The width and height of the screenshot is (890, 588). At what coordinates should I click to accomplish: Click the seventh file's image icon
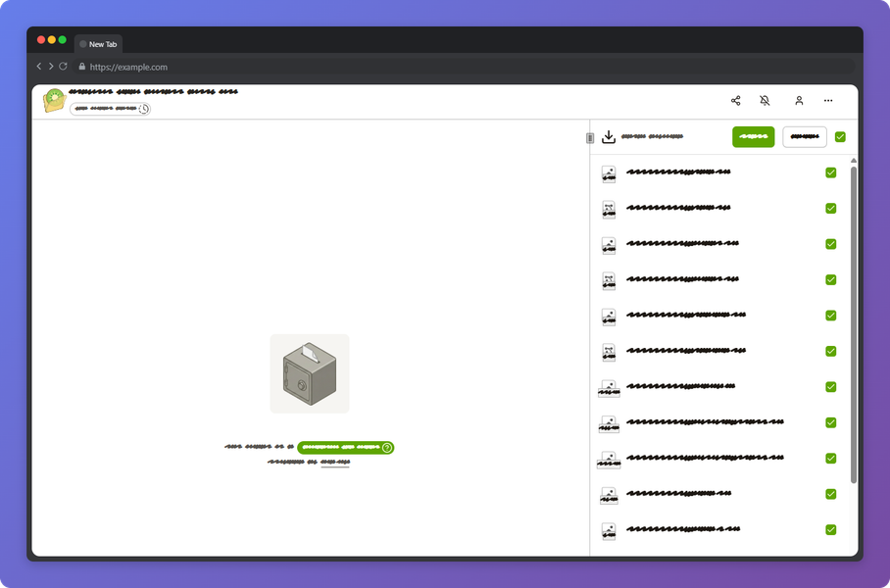pyautogui.click(x=609, y=388)
